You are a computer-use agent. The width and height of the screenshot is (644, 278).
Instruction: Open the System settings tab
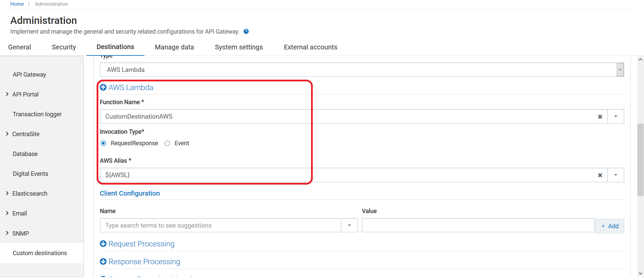239,47
